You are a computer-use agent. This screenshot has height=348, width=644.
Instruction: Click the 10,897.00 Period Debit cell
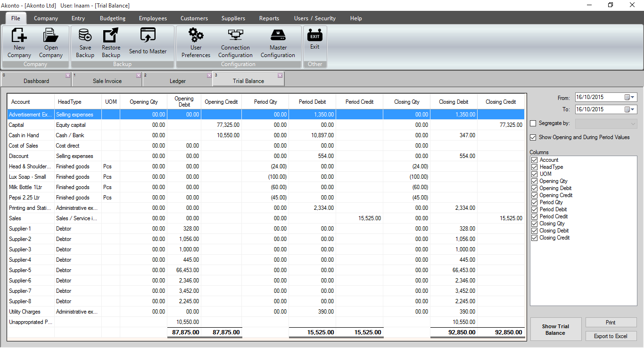click(x=312, y=135)
